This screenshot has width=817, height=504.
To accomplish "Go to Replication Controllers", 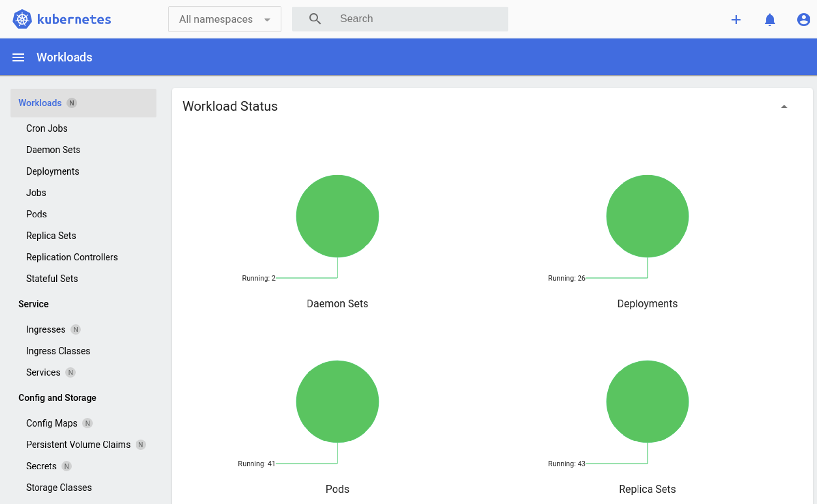I will (72, 257).
